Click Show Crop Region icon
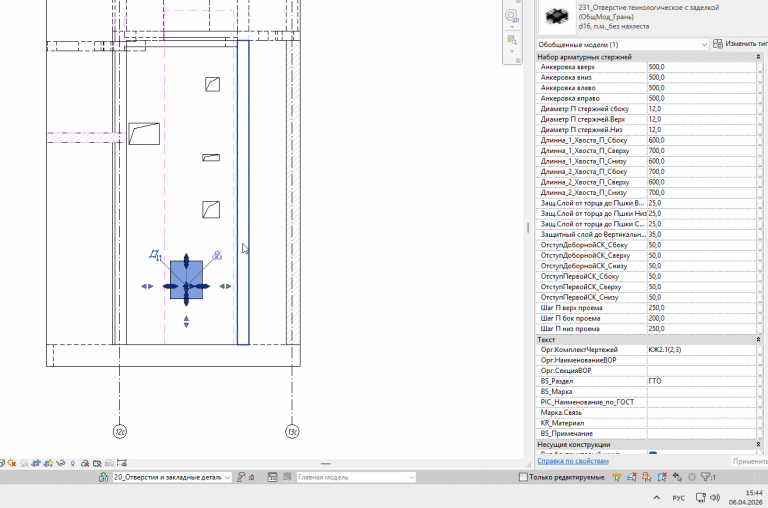Viewport: 768px width, 508px height. pos(48,463)
